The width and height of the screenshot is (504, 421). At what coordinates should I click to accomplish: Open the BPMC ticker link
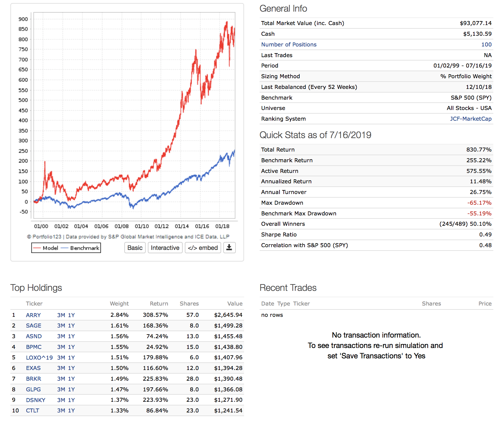pyautogui.click(x=34, y=347)
